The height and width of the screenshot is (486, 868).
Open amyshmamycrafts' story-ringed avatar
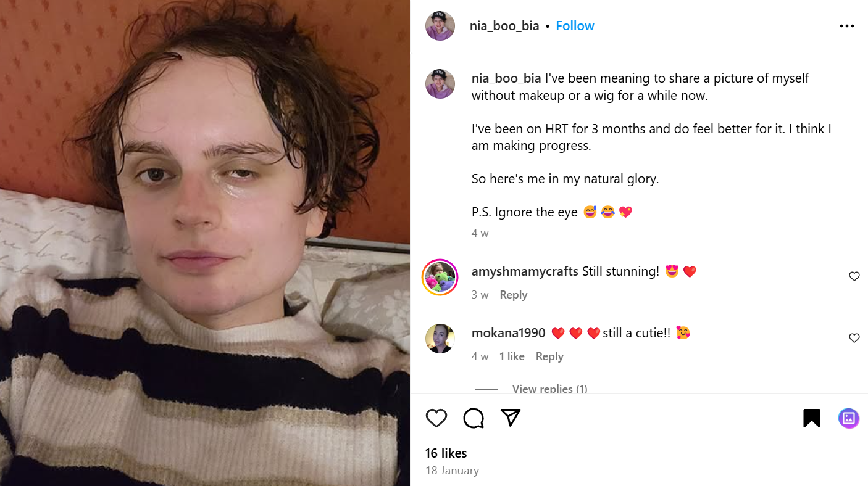click(440, 277)
